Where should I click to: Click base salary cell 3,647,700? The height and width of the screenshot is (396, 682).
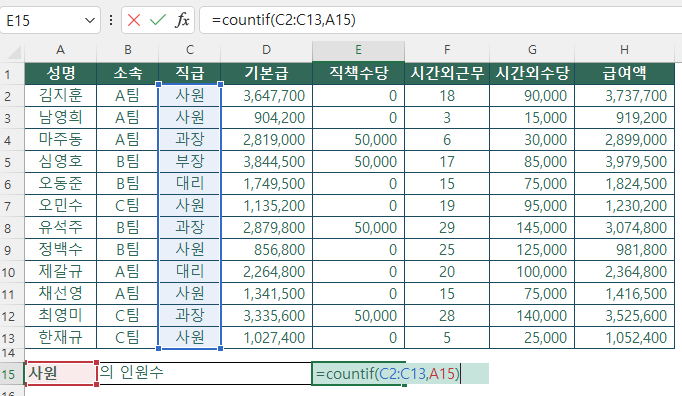[266, 95]
